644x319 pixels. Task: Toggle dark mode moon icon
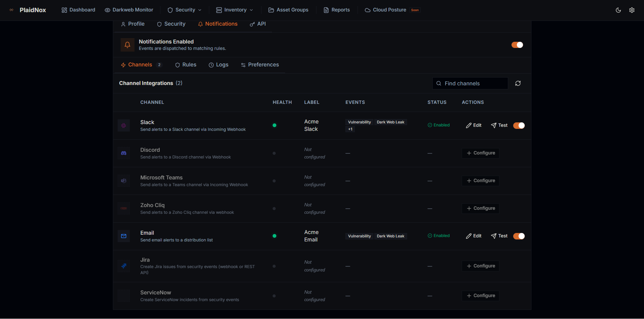click(618, 10)
